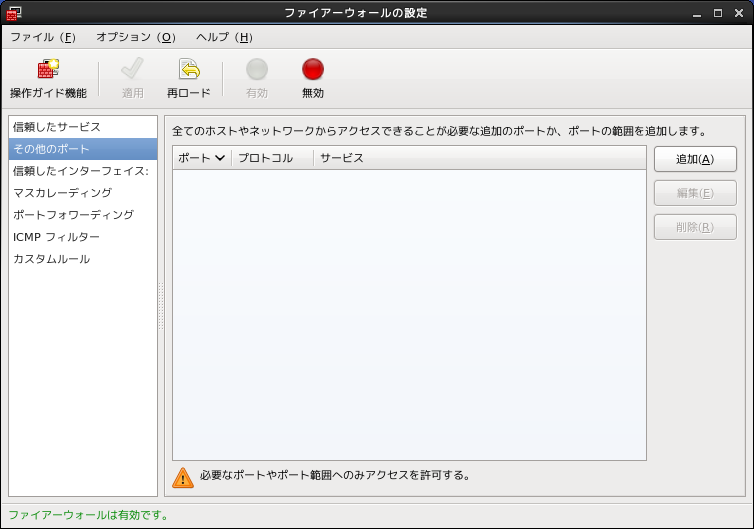This screenshot has height=529, width=754.
Task: Click the firewall app icon in title bar
Action: pyautogui.click(x=13, y=13)
